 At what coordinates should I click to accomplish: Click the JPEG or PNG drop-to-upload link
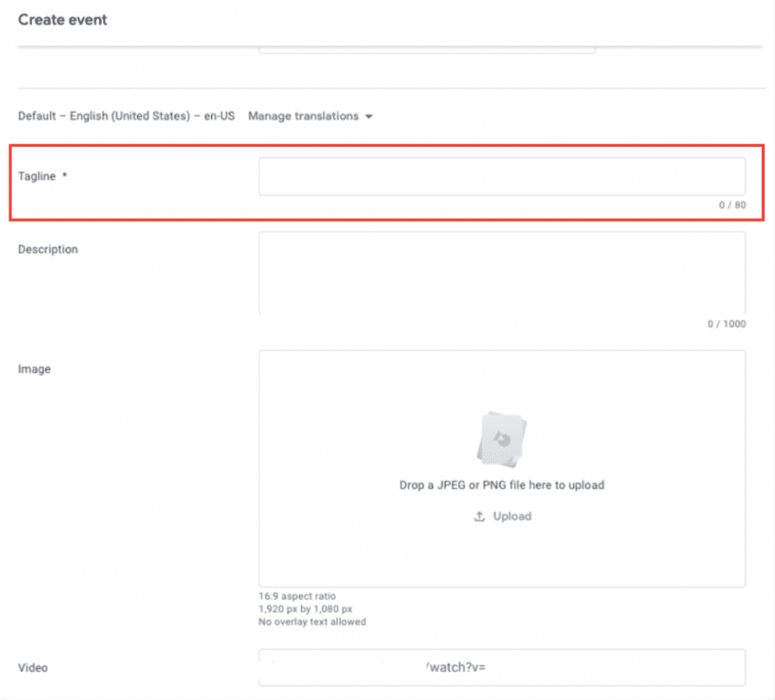[x=502, y=485]
